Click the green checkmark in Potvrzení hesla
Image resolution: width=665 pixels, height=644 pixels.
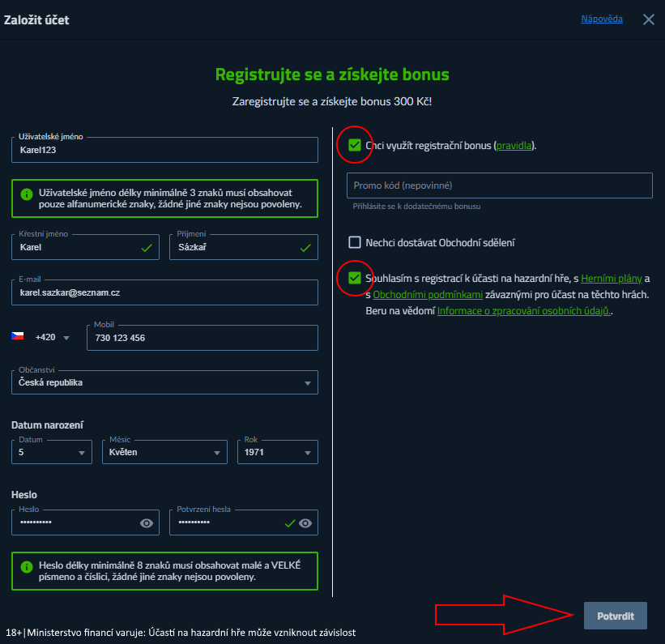290,523
